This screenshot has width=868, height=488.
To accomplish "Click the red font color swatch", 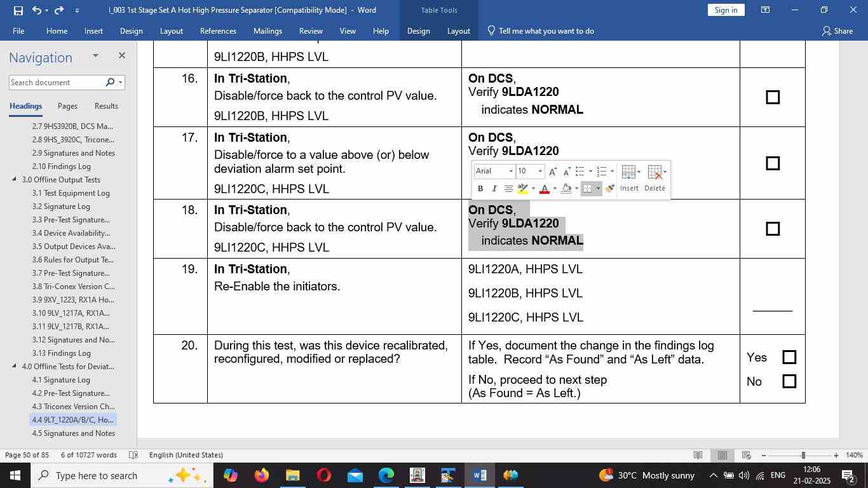I will 544,189.
